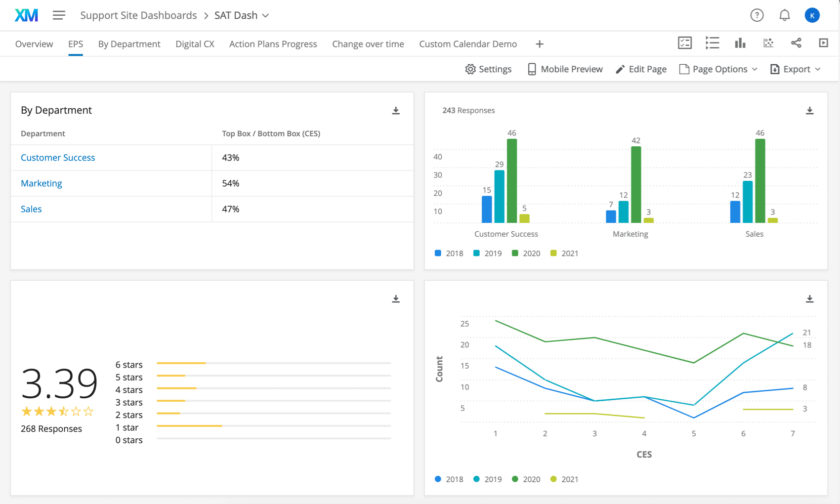Open the pages list icon
840x504 pixels.
712,43
